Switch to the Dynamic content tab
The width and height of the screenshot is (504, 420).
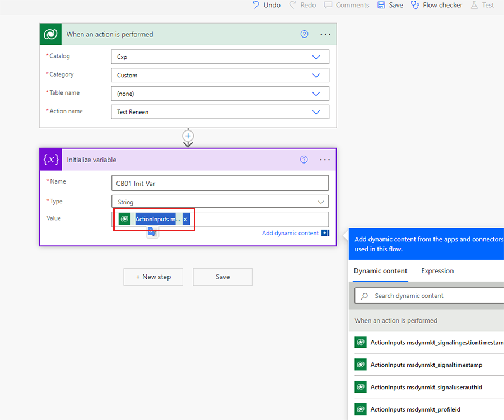[380, 271]
